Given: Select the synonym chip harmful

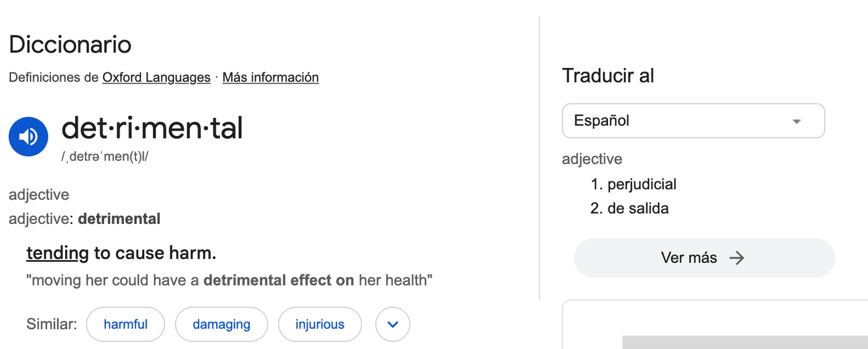Looking at the screenshot, I should (126, 324).
